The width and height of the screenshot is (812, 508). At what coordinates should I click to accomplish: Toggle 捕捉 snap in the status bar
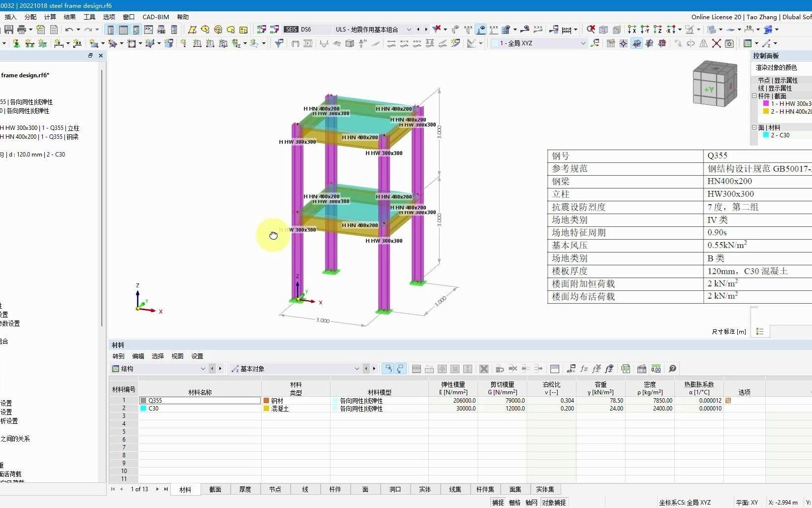pos(498,503)
